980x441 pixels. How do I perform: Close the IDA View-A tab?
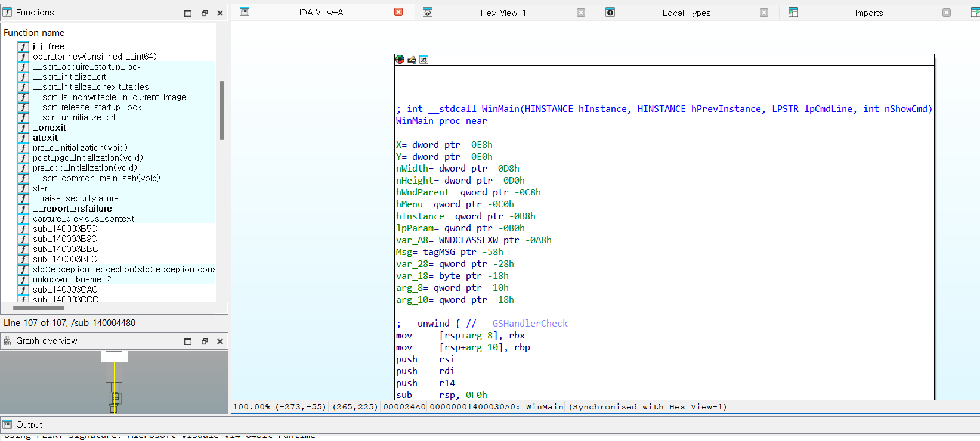pyautogui.click(x=398, y=12)
